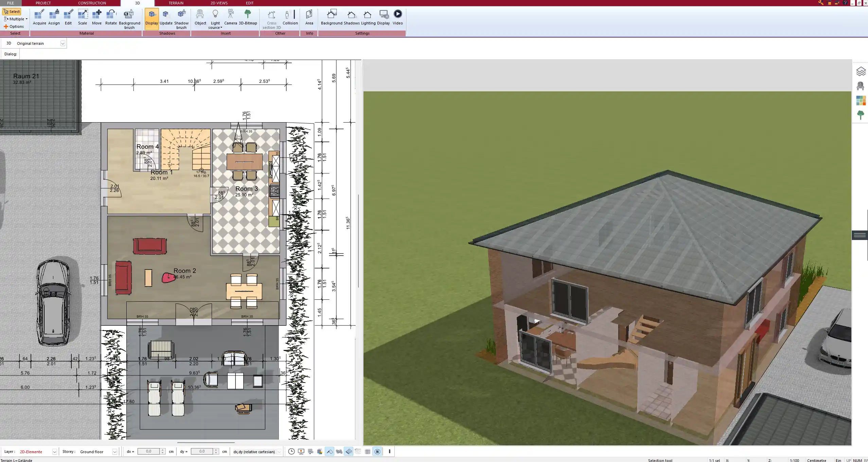Switch to the TERRAIN ribbon tab
Image resolution: width=868 pixels, height=462 pixels.
pos(175,3)
